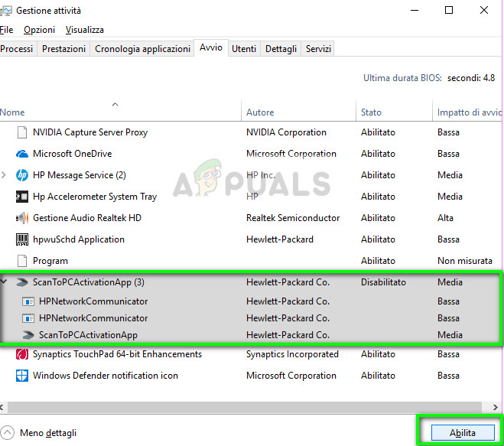The width and height of the screenshot is (504, 446).
Task: Click the Microsoft OneDrive cloud icon
Action: 21,154
